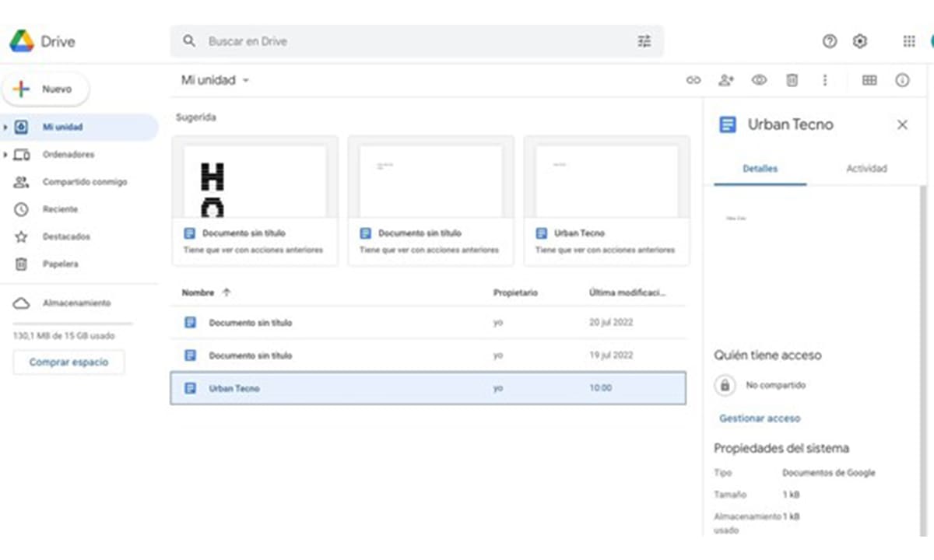Close the Urban Tecno details panel
The width and height of the screenshot is (934, 560).
[x=902, y=124]
